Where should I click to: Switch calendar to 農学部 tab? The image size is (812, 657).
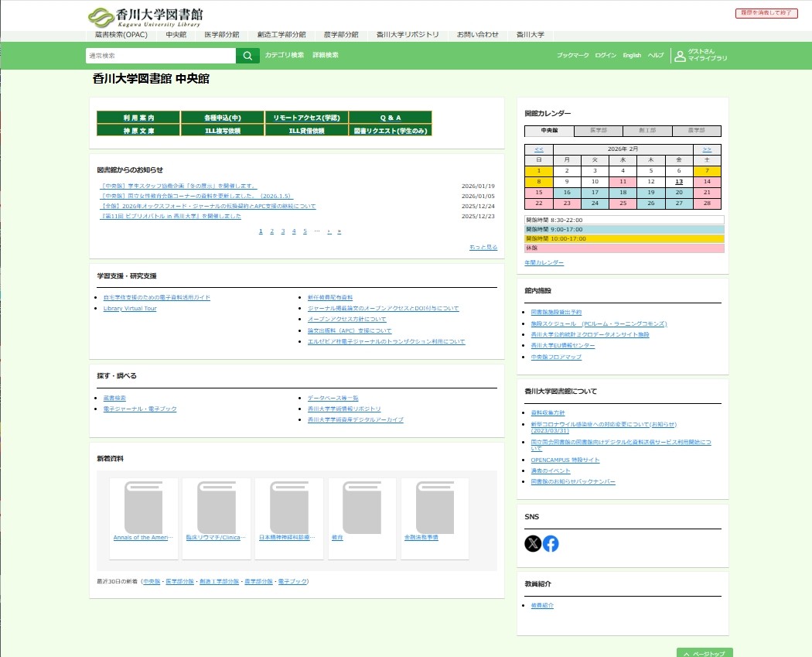696,132
